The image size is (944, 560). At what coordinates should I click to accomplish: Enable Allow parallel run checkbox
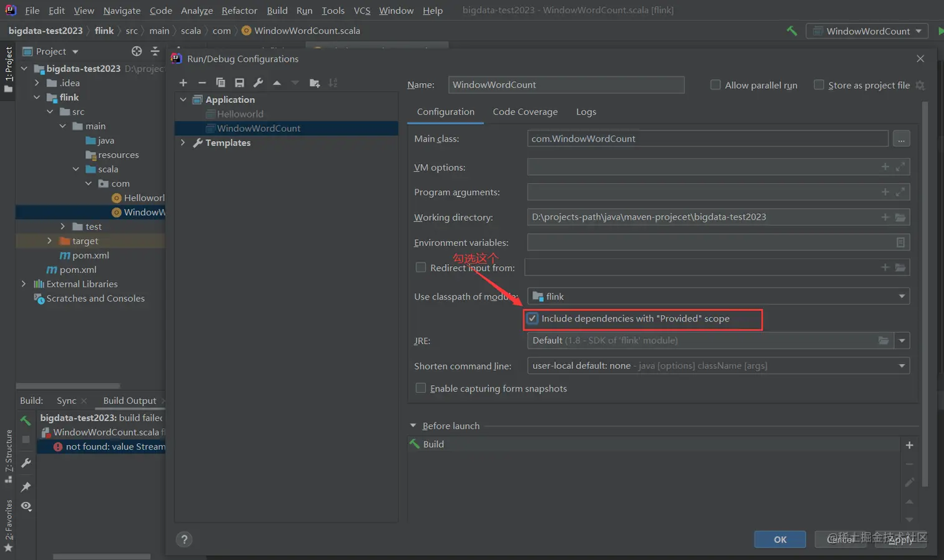[x=715, y=85]
